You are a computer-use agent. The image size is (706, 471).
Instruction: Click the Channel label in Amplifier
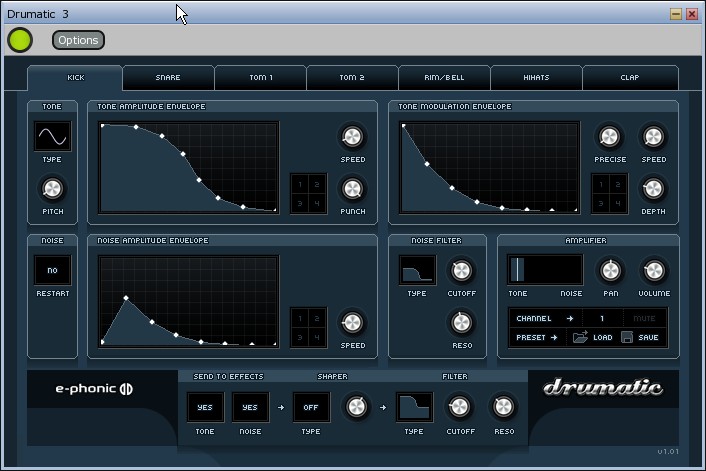(534, 318)
